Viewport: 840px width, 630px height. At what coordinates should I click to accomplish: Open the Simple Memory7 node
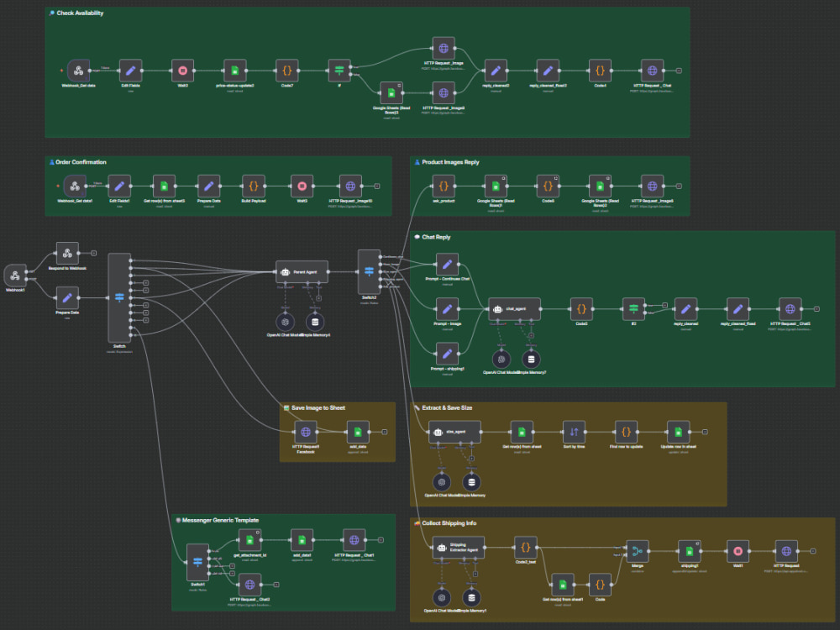click(532, 359)
